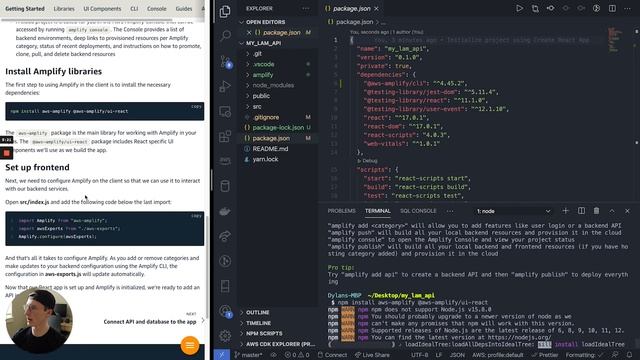
Task: Open Explorer panel more actions ellipsis
Action: click(305, 8)
